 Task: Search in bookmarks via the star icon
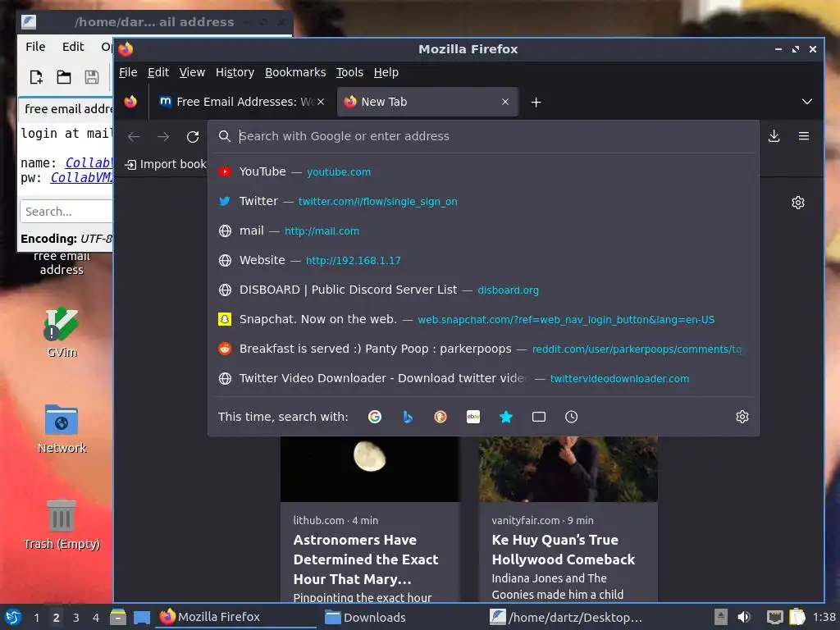505,417
